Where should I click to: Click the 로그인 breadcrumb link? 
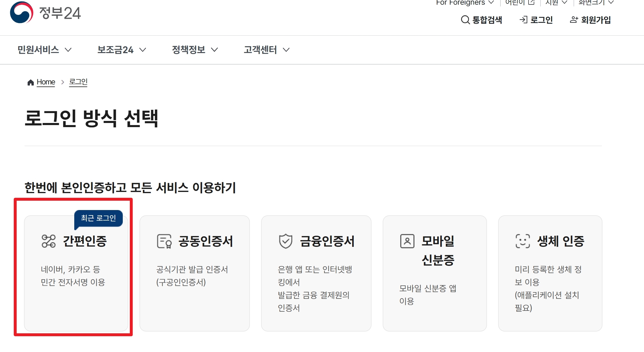78,82
